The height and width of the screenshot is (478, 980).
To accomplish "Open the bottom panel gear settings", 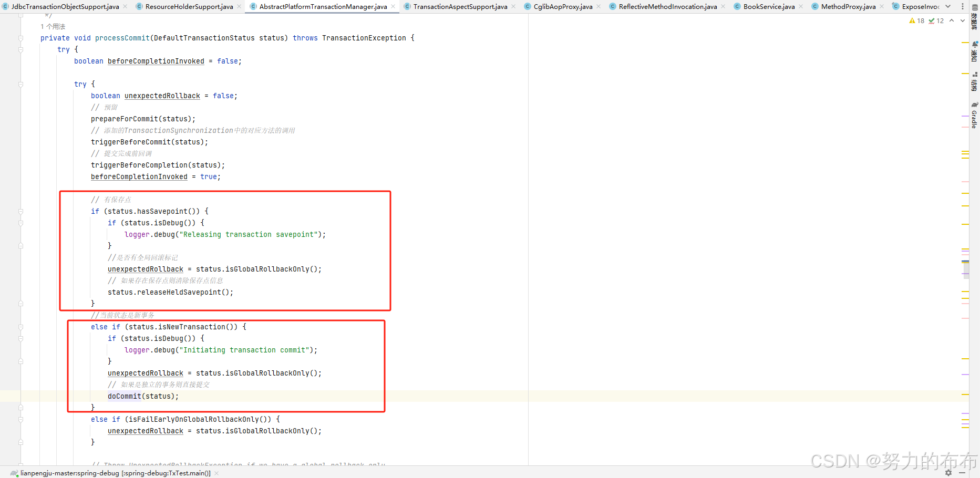I will pos(948,473).
